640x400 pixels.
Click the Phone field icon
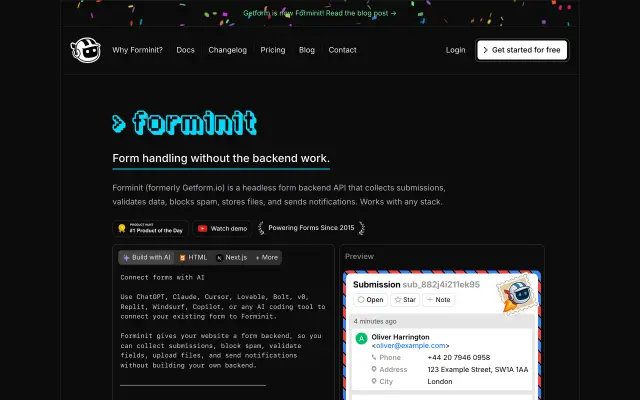373,357
